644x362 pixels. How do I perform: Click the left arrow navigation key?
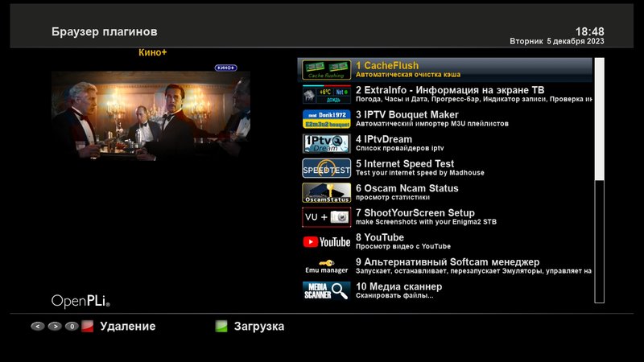(37, 327)
